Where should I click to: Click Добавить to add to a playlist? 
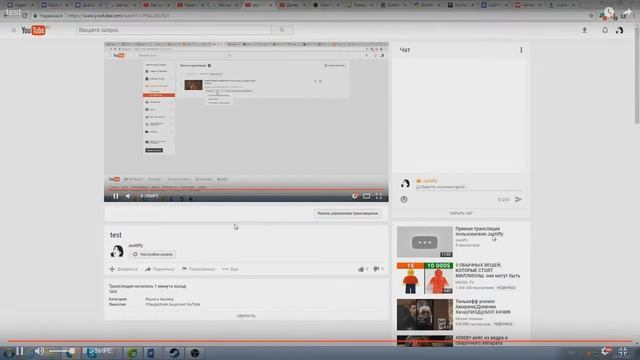123,269
